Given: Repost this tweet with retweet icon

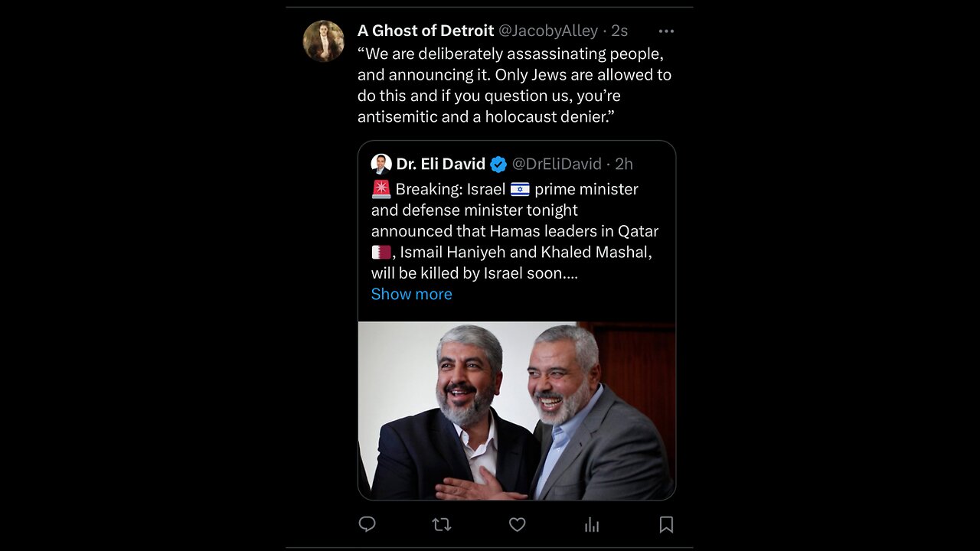Looking at the screenshot, I should pyautogui.click(x=442, y=524).
